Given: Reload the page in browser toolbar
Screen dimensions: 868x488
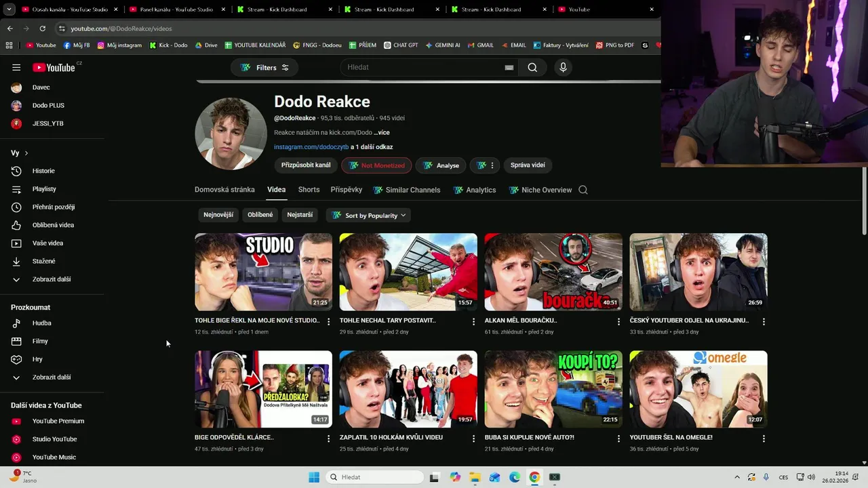Looking at the screenshot, I should pyautogui.click(x=43, y=28).
